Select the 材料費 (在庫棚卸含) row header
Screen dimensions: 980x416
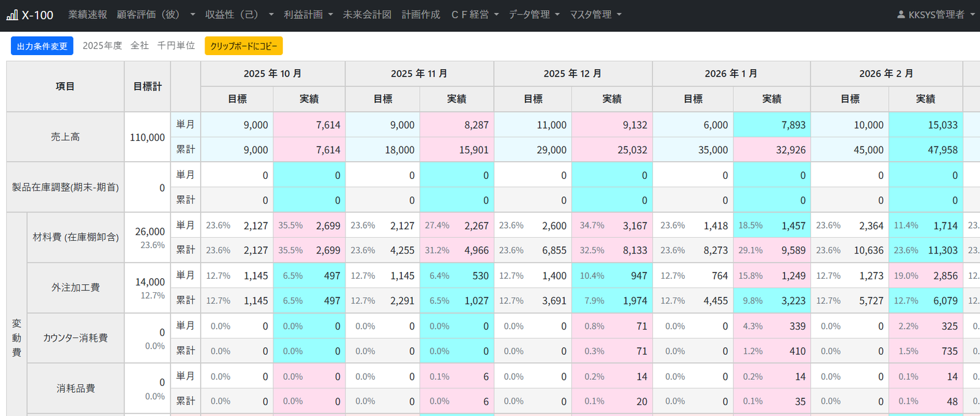(x=76, y=238)
